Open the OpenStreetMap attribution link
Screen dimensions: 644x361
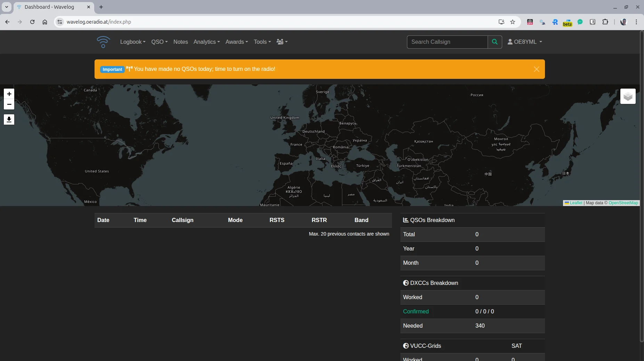[x=623, y=203]
